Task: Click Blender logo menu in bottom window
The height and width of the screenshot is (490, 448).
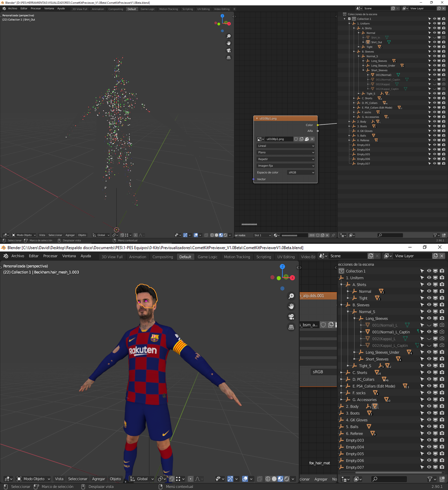Action: [x=6, y=256]
